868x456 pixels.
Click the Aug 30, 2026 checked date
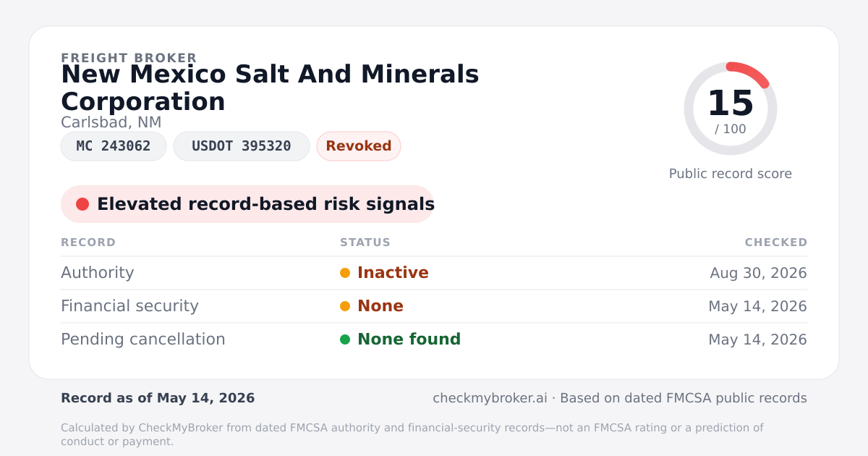pos(758,273)
